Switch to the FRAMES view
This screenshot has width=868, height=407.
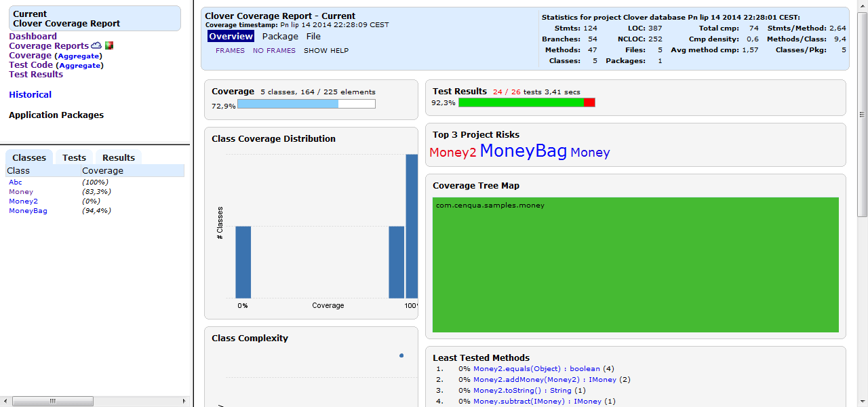230,50
